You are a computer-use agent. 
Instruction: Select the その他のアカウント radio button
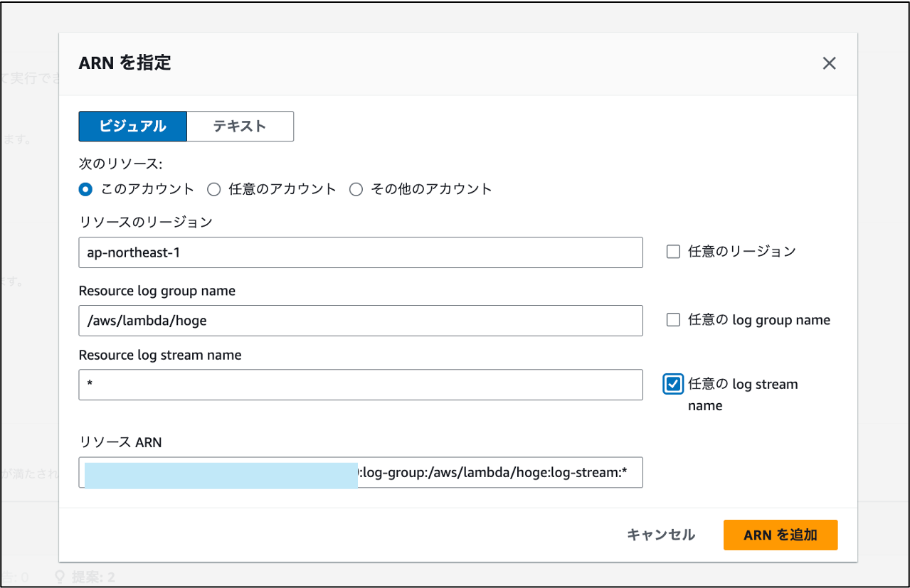point(356,189)
